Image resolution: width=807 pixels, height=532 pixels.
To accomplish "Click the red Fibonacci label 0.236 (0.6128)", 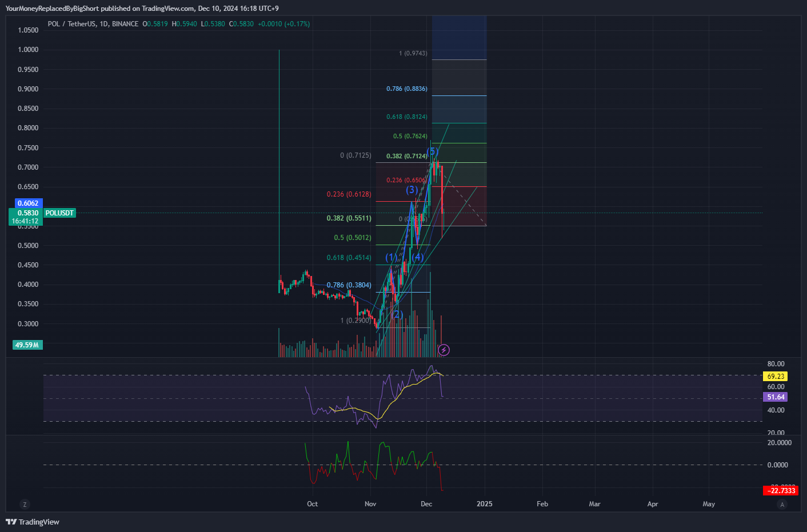I will point(349,194).
